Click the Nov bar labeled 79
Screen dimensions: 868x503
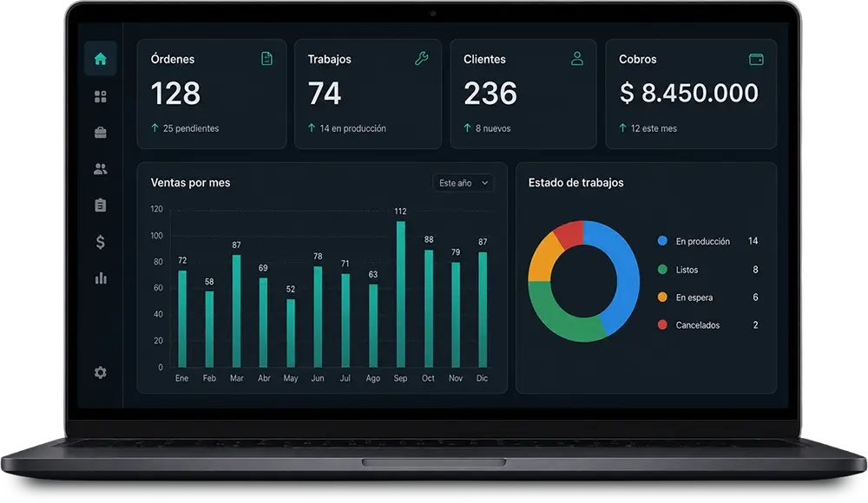point(456,314)
